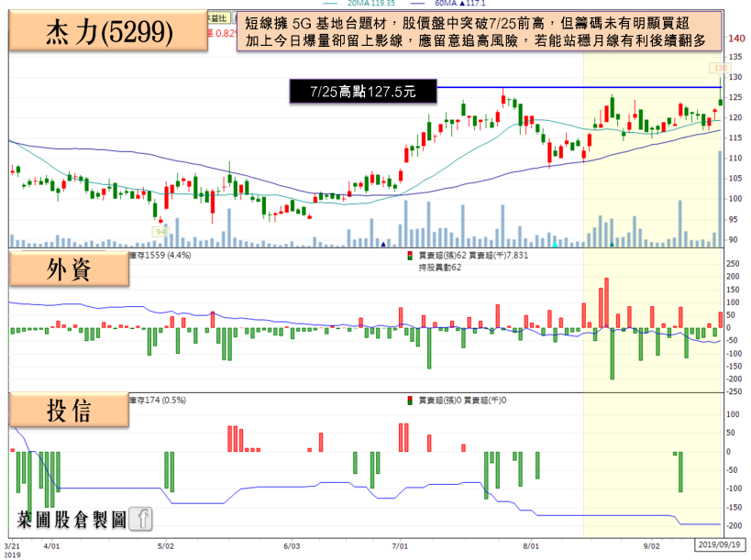Click the 5/02 date on time axis
Image resolution: width=751 pixels, height=560 pixels.
click(x=166, y=546)
